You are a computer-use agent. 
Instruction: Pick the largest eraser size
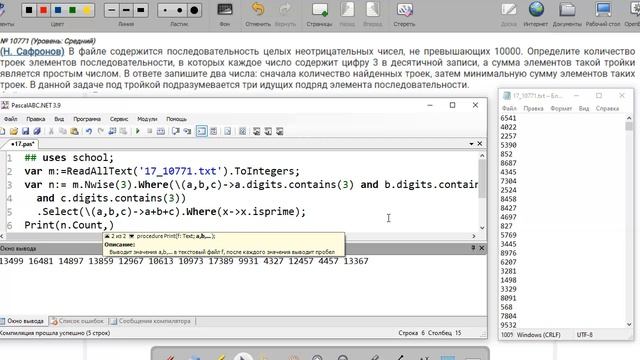coord(194,10)
